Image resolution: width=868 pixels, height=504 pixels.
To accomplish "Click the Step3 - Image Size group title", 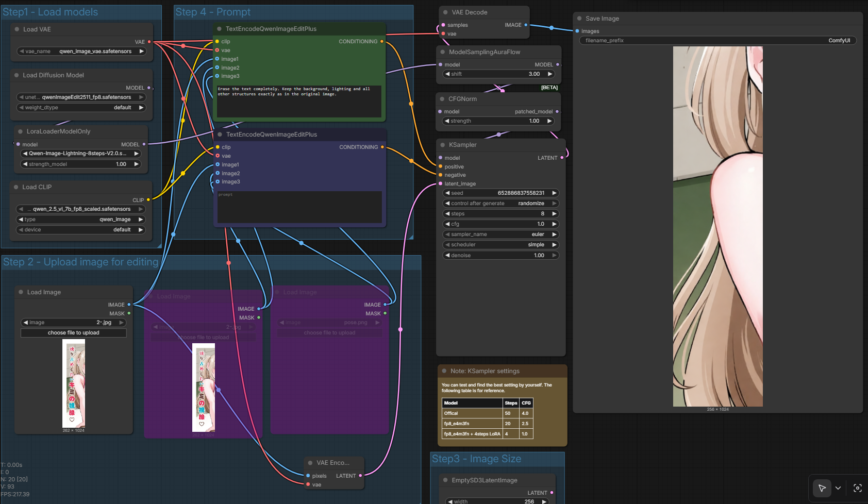I will tap(476, 459).
